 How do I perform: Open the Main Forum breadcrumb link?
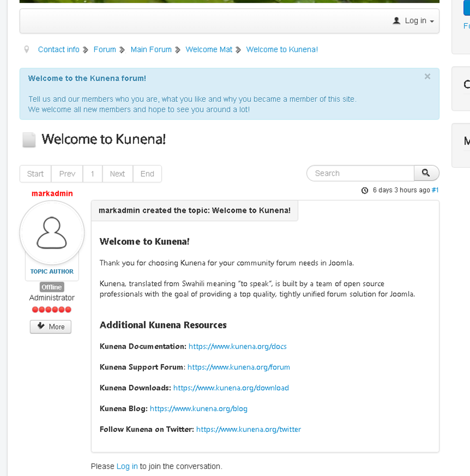(151, 50)
